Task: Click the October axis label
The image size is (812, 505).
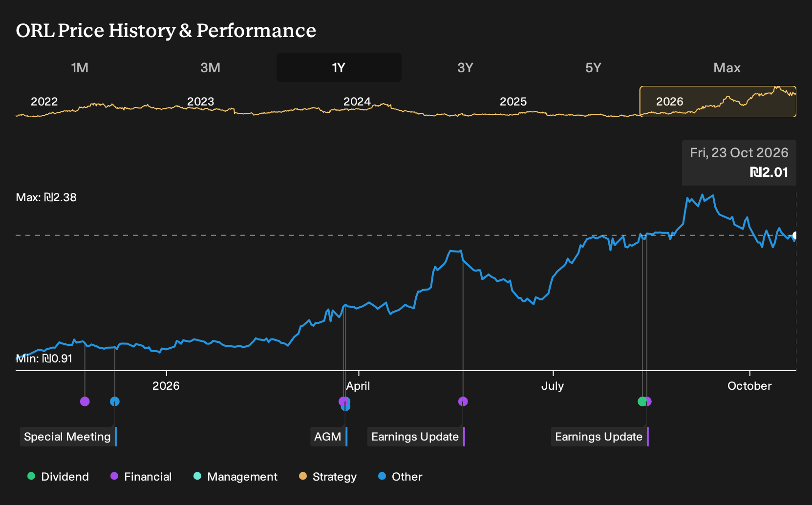Action: (x=749, y=386)
